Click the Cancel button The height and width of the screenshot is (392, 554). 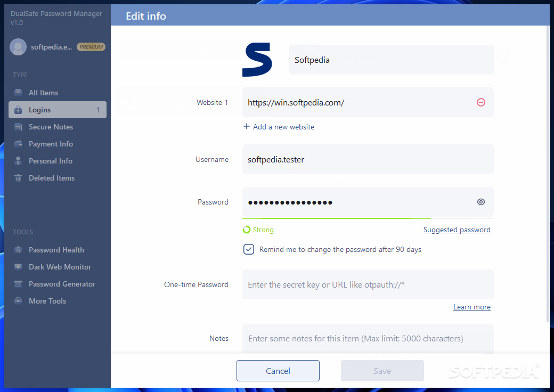point(278,371)
